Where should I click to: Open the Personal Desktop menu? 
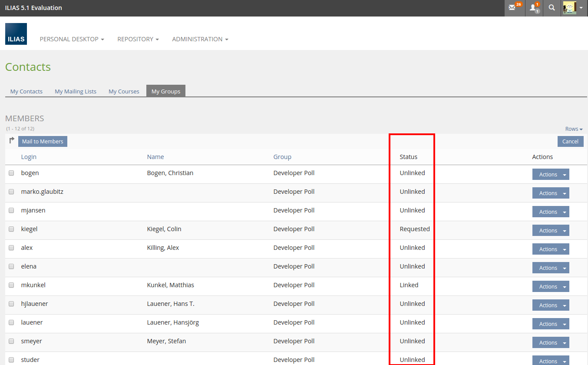[72, 39]
